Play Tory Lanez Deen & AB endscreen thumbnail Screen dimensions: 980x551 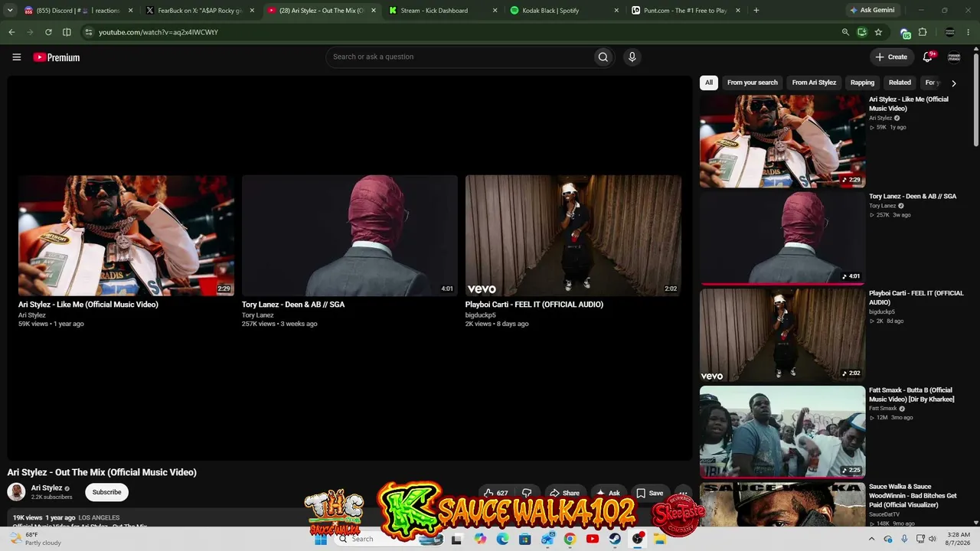point(350,236)
